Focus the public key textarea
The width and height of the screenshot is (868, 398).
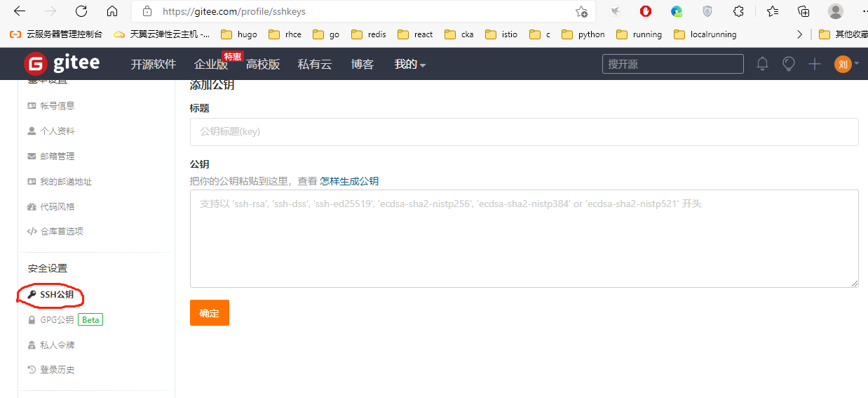pos(524,239)
